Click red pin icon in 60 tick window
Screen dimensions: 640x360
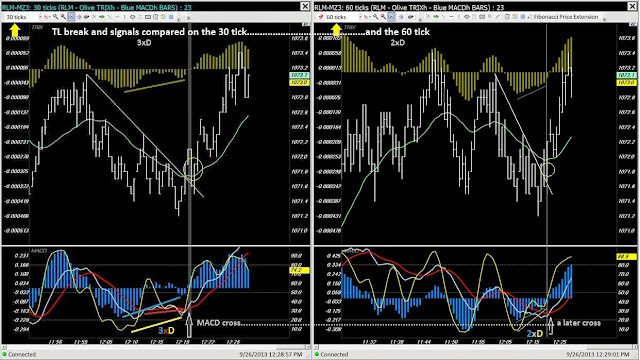pyautogui.click(x=321, y=17)
